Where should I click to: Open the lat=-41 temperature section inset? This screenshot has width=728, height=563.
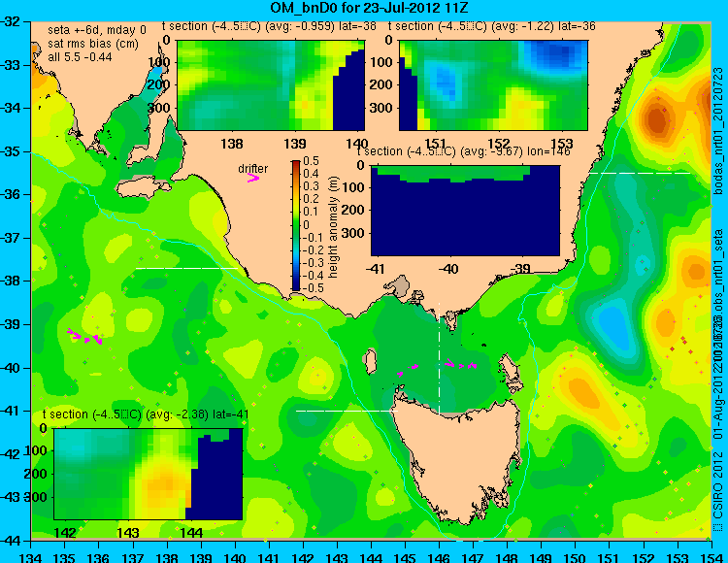(x=149, y=474)
